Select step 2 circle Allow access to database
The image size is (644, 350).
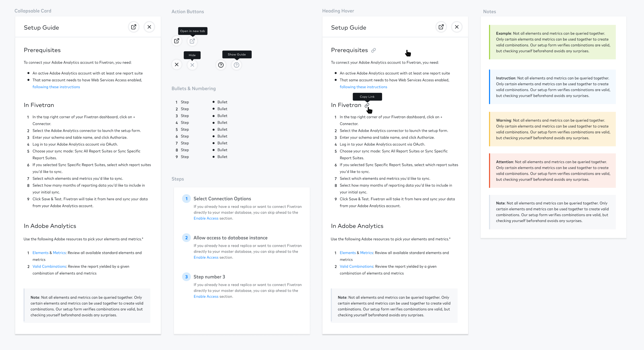pyautogui.click(x=186, y=238)
